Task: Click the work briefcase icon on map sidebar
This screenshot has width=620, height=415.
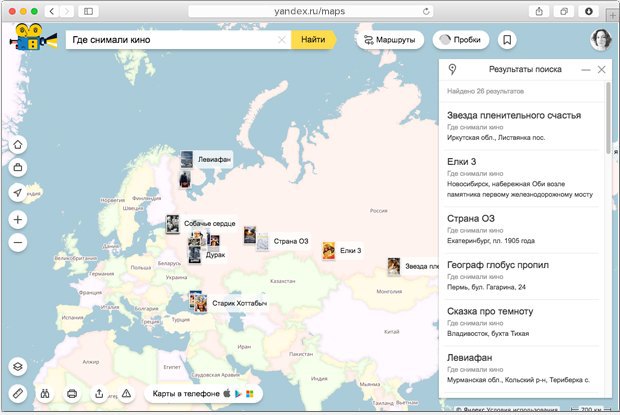Action: [x=18, y=168]
